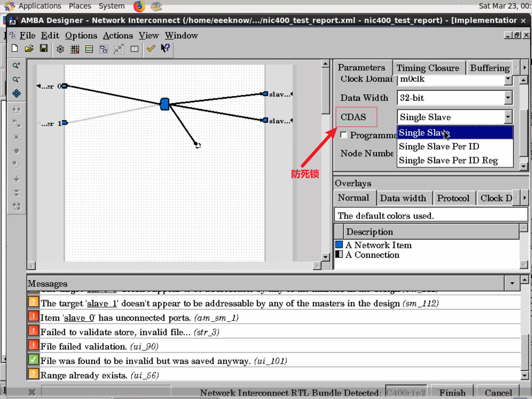Switch to the Buffering tab
The width and height of the screenshot is (532, 399).
[x=490, y=68]
